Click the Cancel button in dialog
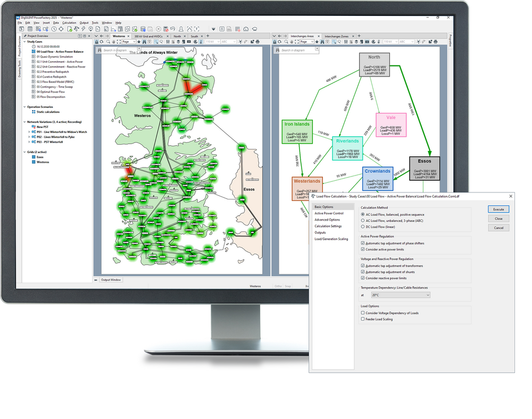This screenshot has width=532, height=419. (x=498, y=228)
